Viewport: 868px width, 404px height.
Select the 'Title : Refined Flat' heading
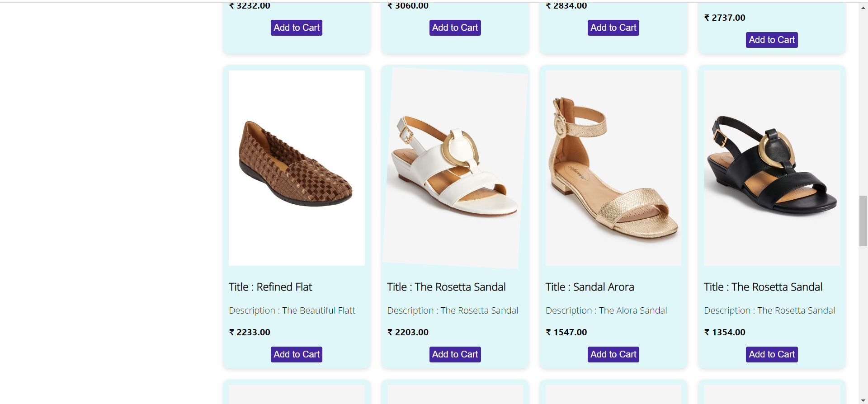[270, 287]
